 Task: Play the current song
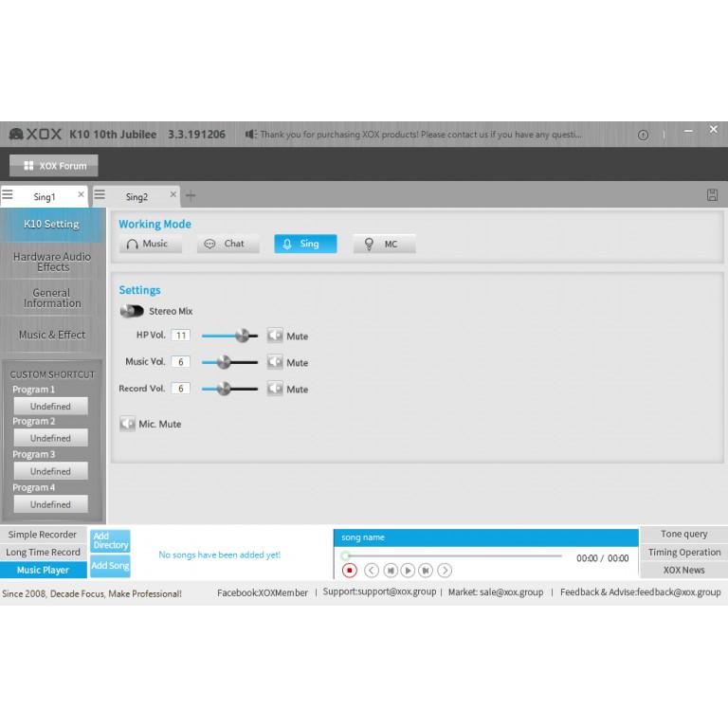(408, 570)
